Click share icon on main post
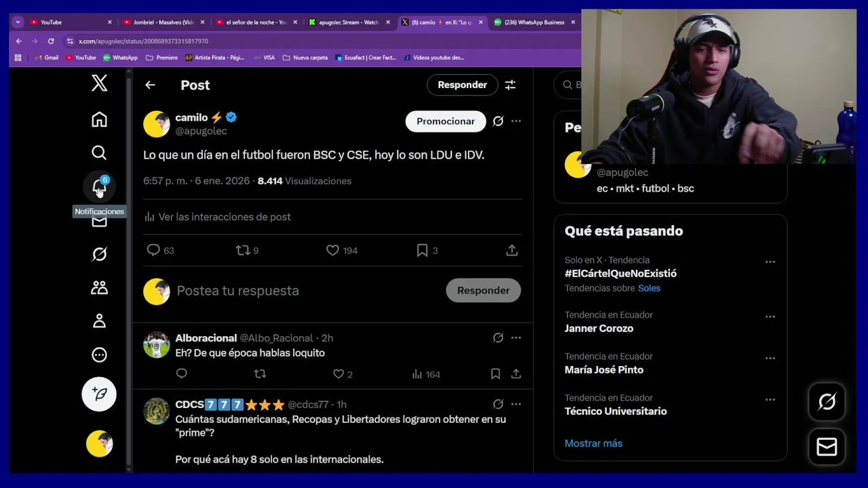This screenshot has width=868, height=488. [512, 250]
